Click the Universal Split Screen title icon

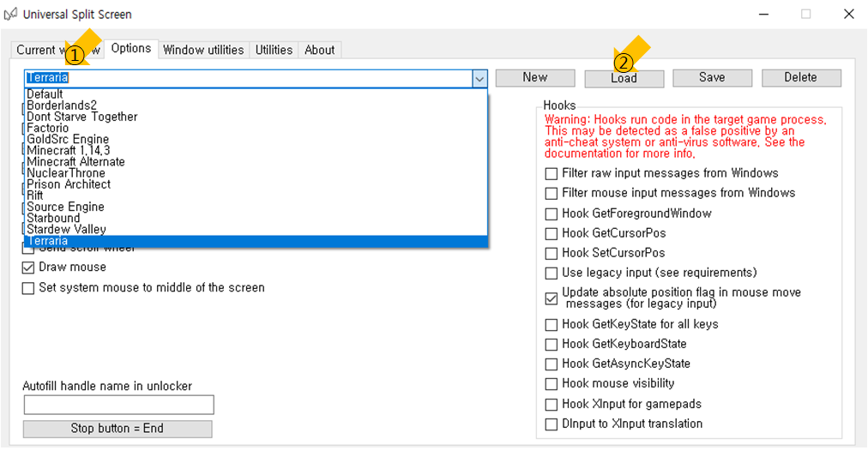[10, 14]
